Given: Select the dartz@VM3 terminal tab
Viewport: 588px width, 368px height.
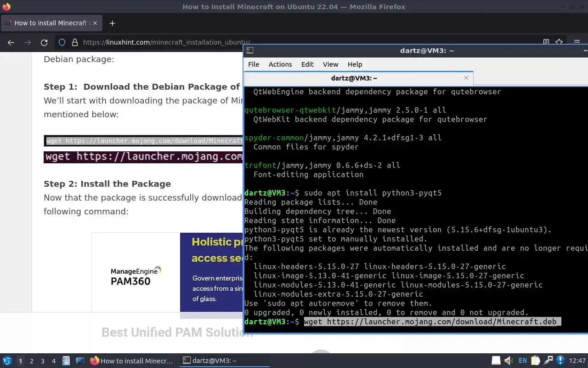Looking at the screenshot, I should click(359, 78).
